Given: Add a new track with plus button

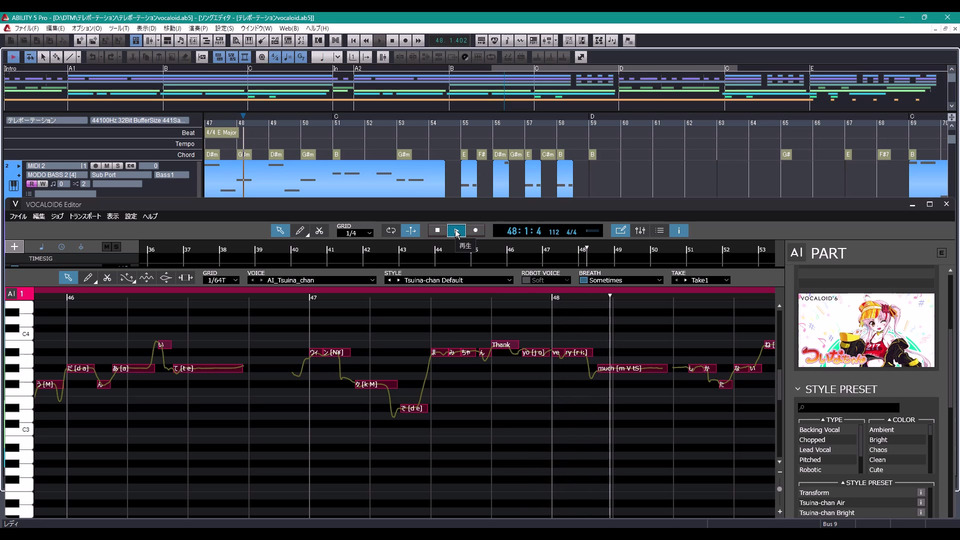Looking at the screenshot, I should coord(14,246).
